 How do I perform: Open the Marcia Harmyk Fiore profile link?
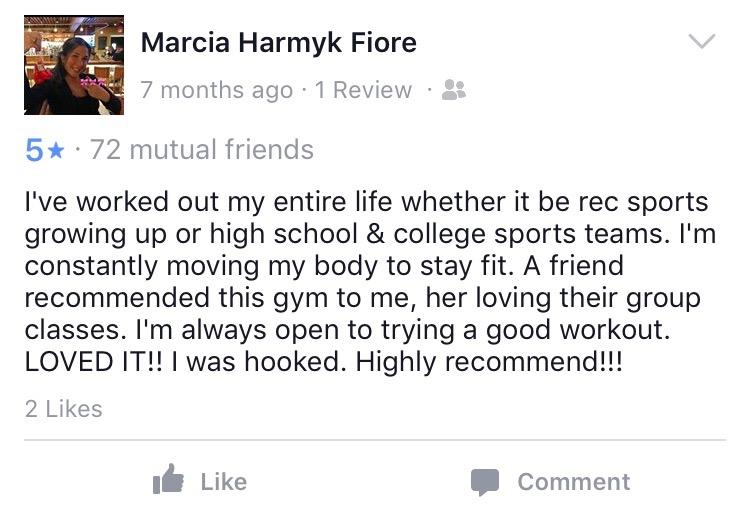coord(278,43)
